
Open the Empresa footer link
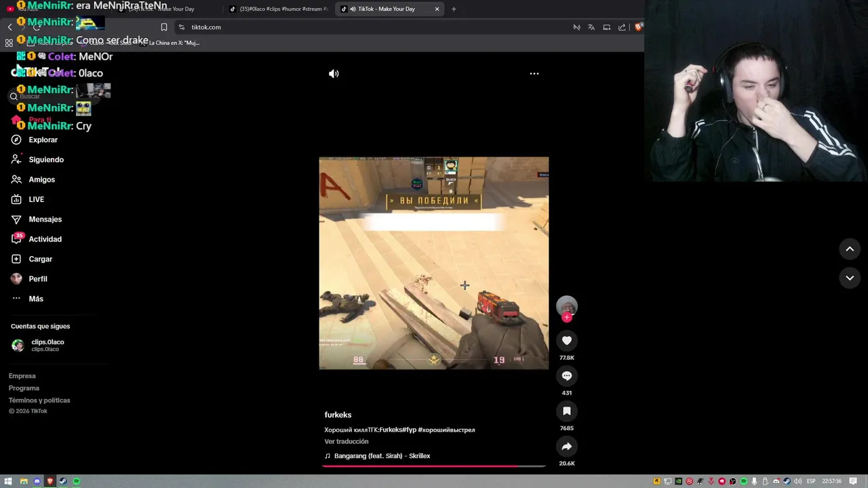tap(22, 376)
